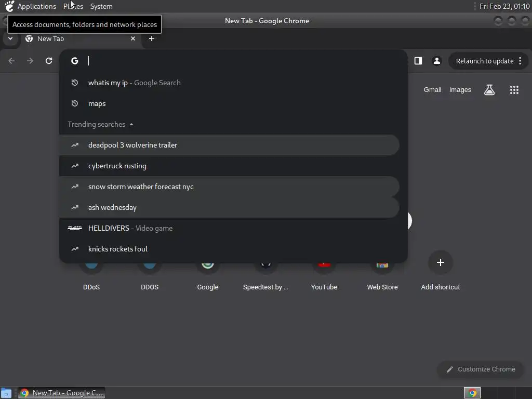Click the HELLDIVERS logo thumbnail

[x=75, y=228]
